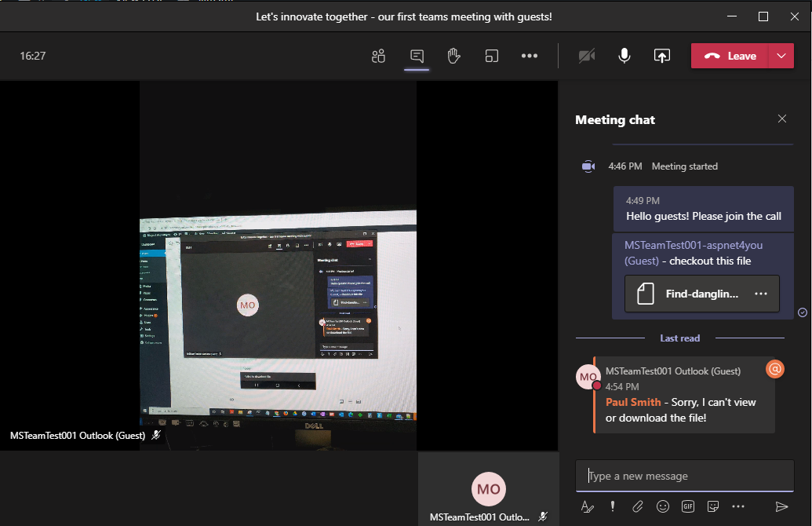Open the emoji picker
Screen dimensions: 812x526
(x=663, y=507)
